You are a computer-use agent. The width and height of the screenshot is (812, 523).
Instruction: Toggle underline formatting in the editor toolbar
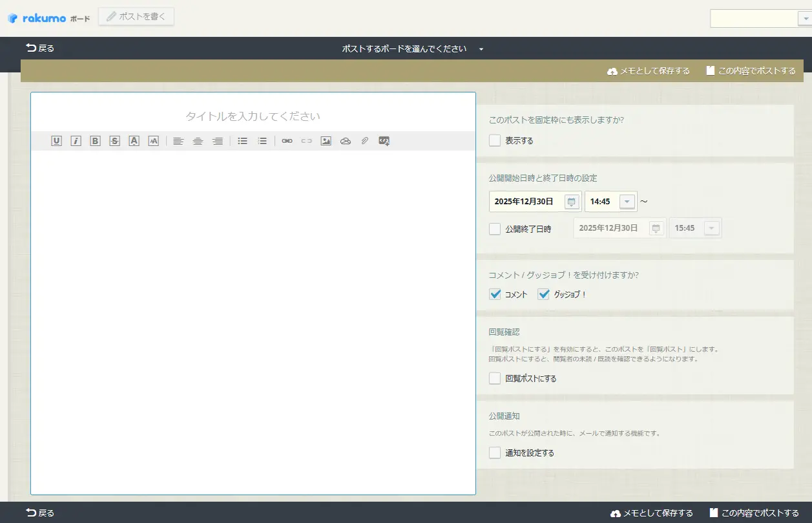[56, 141]
